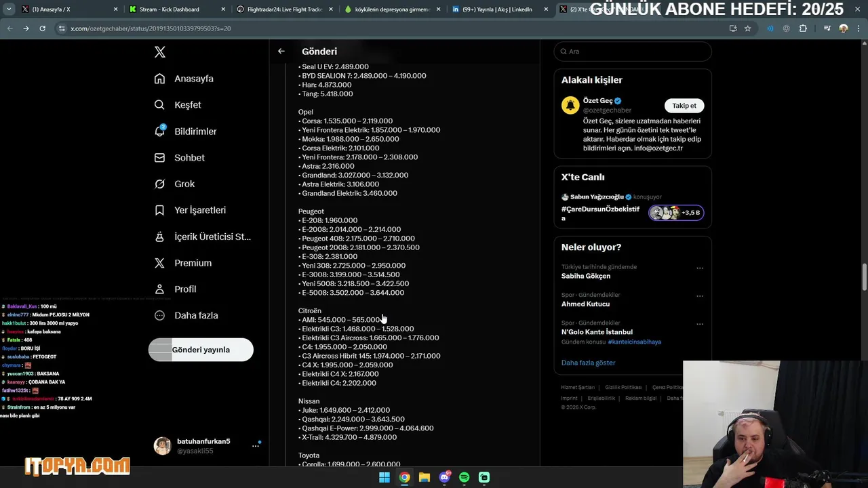
Task: Go back with the Gönderi arrow
Action: click(281, 52)
